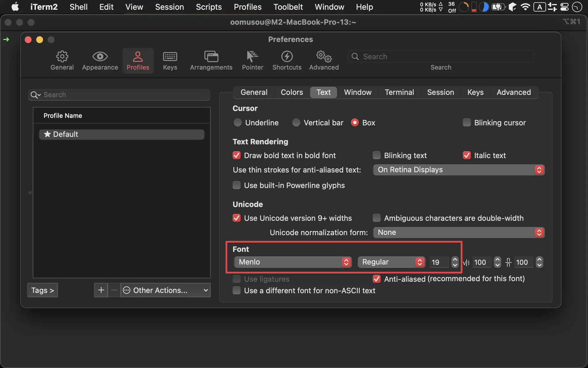This screenshot has width=588, height=368.
Task: Switch to the Keys profile tab
Action: click(x=475, y=92)
